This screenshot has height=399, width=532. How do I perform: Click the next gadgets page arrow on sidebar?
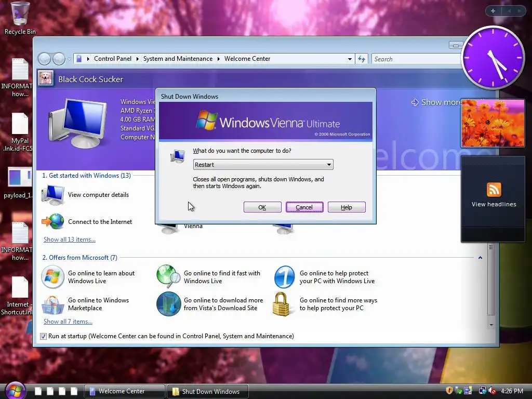(x=519, y=11)
